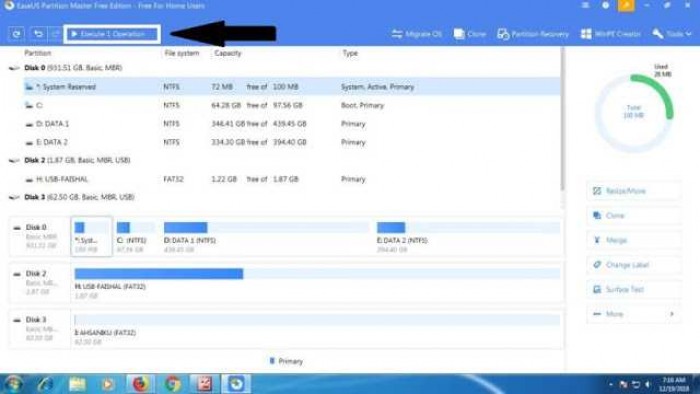The height and width of the screenshot is (394, 700).
Task: Click the E: DATA 2 drive icon
Action: pyautogui.click(x=29, y=143)
